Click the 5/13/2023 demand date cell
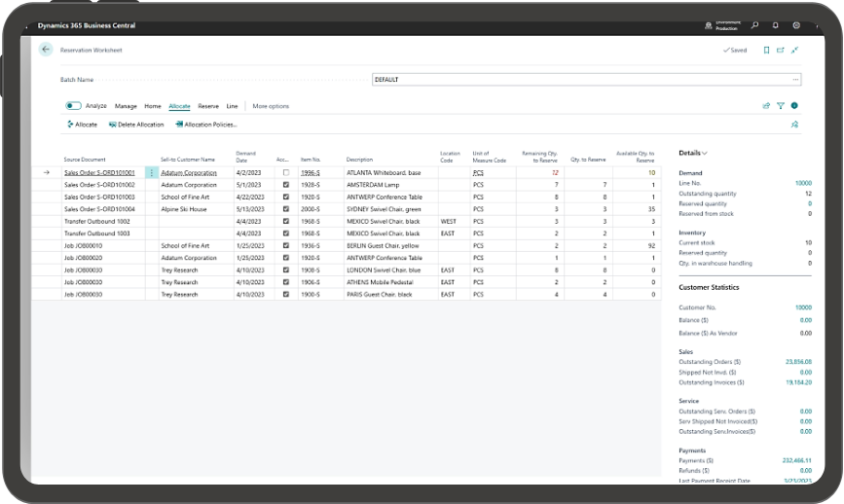 coord(250,209)
